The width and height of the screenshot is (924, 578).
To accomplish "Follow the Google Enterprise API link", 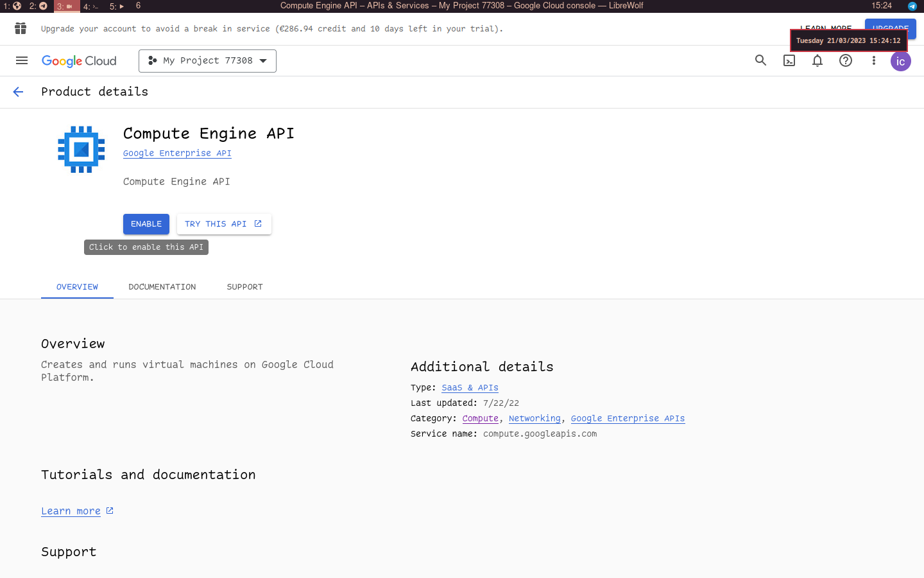I will coord(177,153).
